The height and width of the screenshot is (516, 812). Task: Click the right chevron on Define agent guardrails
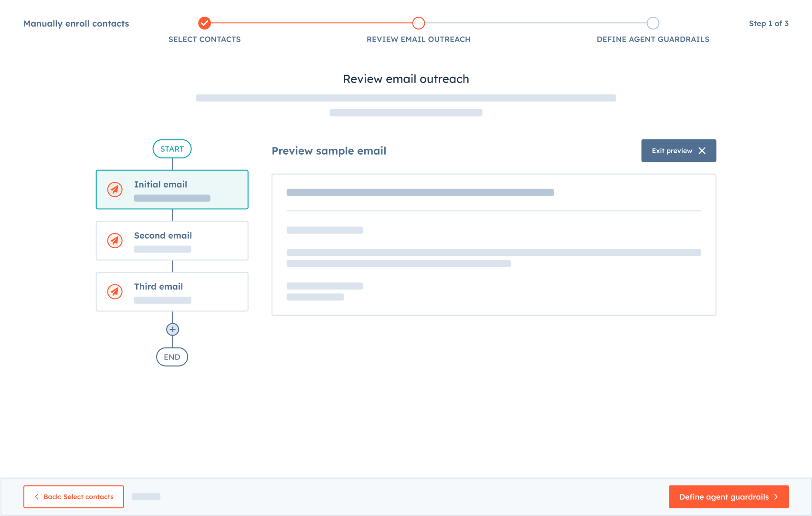click(x=776, y=497)
